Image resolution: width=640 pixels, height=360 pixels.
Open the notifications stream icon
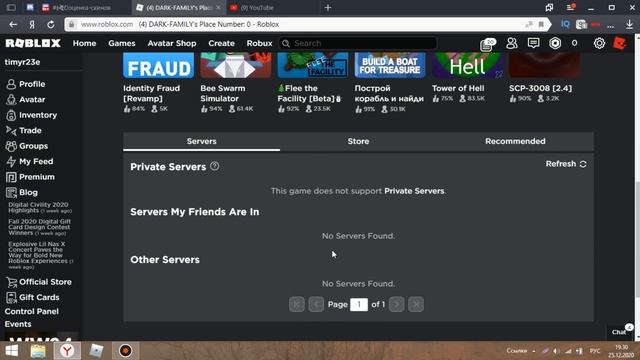[x=487, y=44]
